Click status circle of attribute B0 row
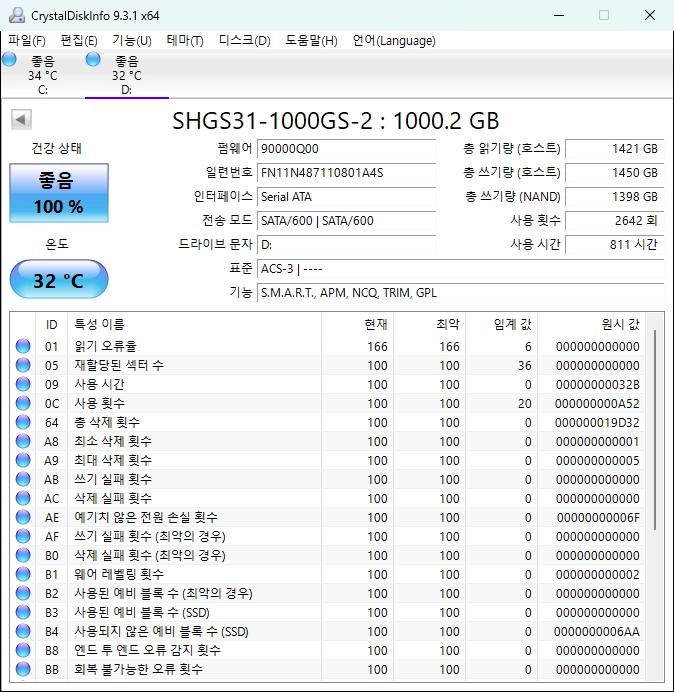Viewport: 674px width, 692px height. coord(23,555)
